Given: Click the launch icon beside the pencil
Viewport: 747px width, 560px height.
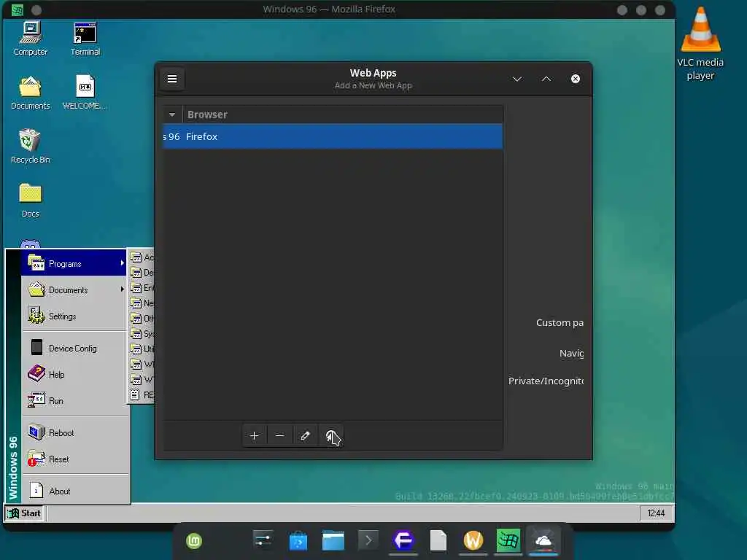Looking at the screenshot, I should (331, 436).
